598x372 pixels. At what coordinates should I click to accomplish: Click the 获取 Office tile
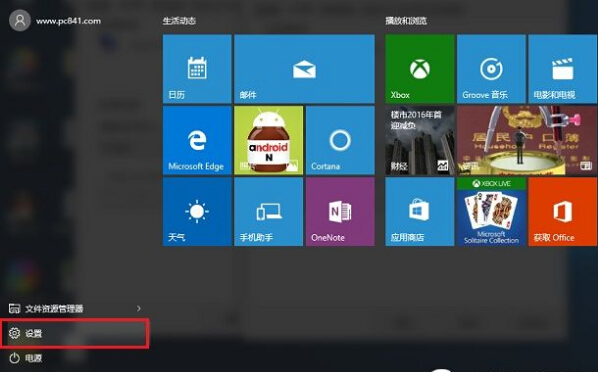[x=563, y=212]
